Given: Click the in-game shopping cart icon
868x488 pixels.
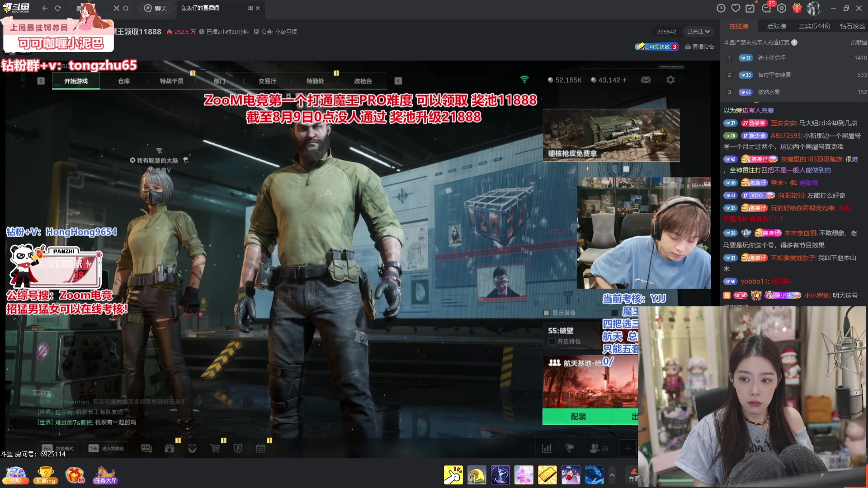Looking at the screenshot, I should [215, 448].
